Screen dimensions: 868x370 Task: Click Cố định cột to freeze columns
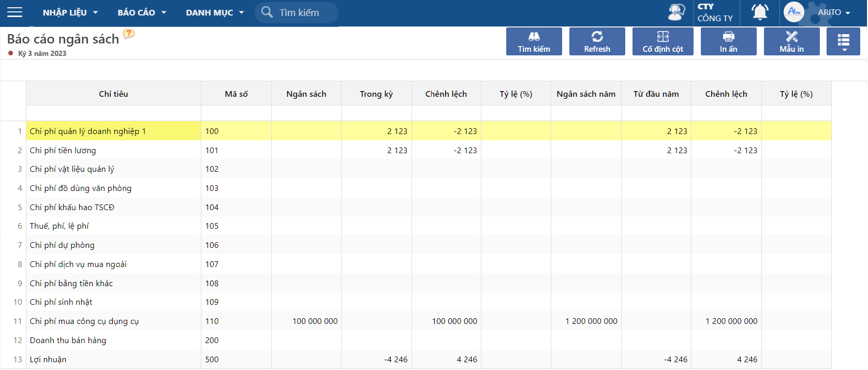pyautogui.click(x=663, y=41)
